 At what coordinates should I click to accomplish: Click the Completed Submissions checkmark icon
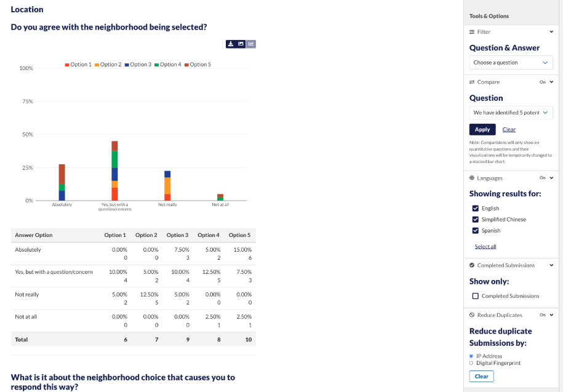tap(472, 265)
